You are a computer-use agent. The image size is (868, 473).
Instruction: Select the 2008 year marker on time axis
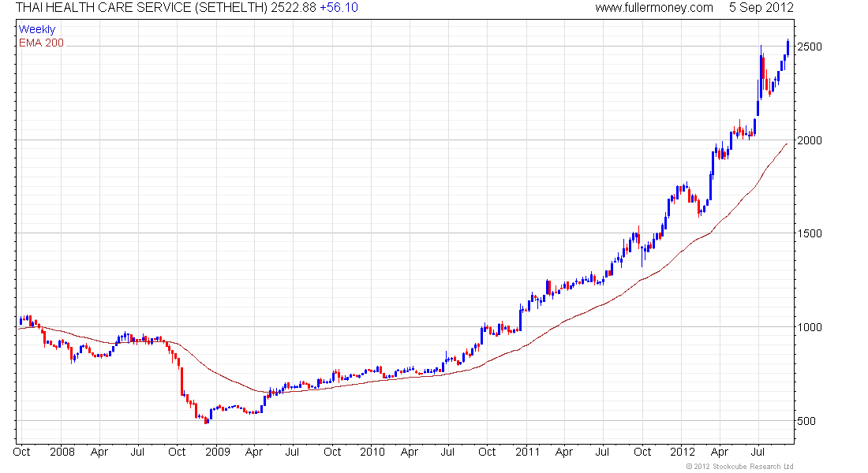62,452
